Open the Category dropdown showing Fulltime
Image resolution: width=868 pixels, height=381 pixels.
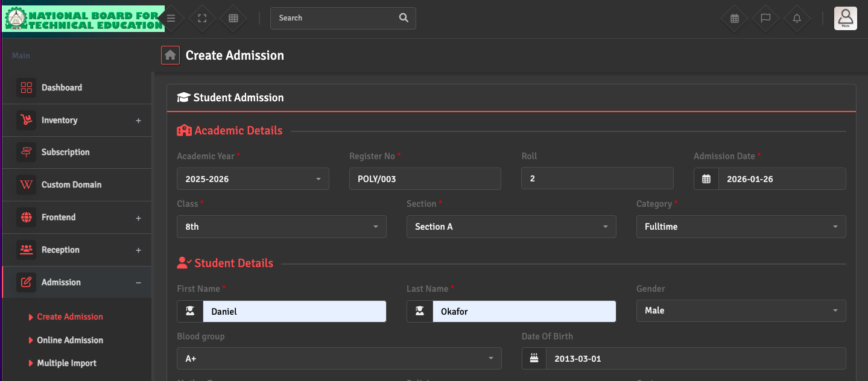741,227
